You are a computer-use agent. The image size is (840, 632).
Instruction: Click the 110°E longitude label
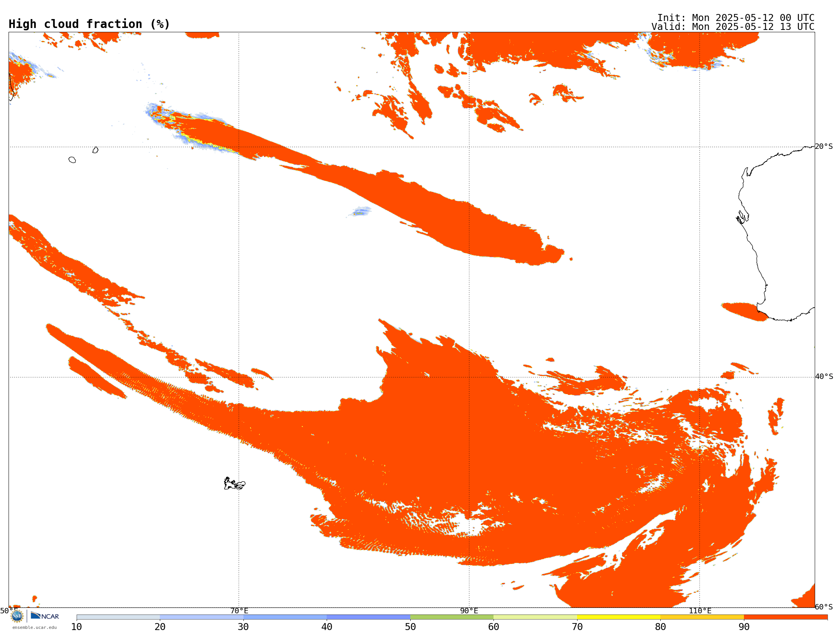(x=700, y=611)
